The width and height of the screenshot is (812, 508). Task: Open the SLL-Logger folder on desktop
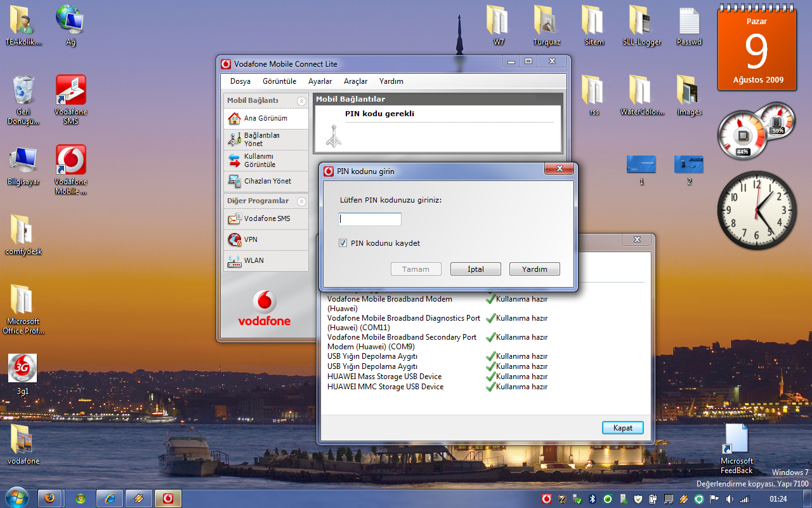(642, 25)
